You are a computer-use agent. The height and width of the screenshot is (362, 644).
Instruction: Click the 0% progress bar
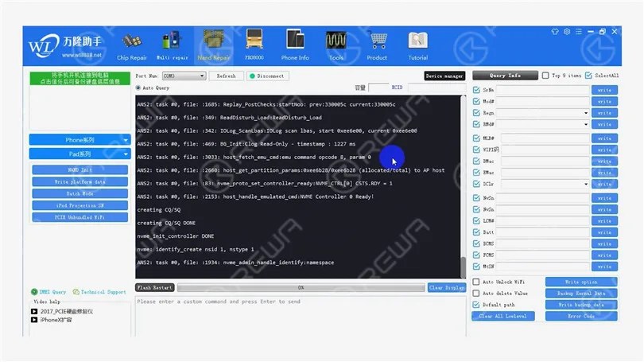(301, 288)
